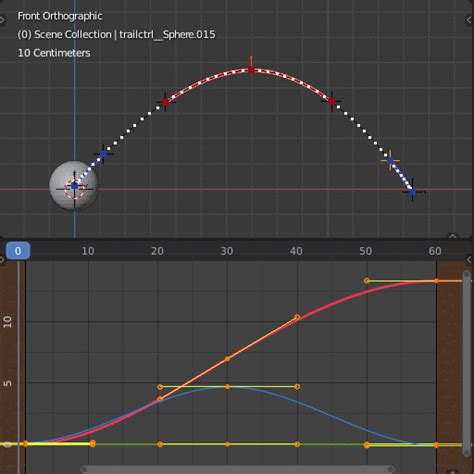The width and height of the screenshot is (474, 474).
Task: Select the yellow-highlighted trail handle near path end
Action: [390, 161]
